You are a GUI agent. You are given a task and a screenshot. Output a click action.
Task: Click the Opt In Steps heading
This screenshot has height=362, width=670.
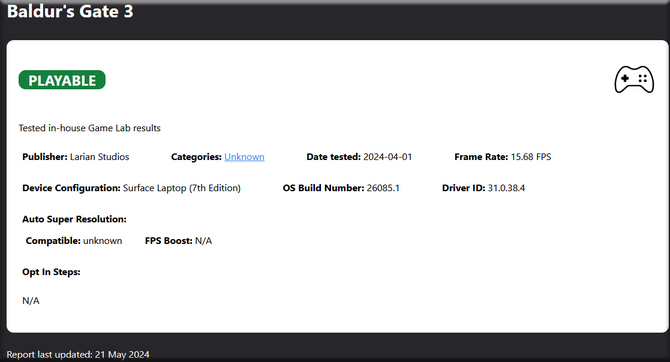[x=51, y=272]
